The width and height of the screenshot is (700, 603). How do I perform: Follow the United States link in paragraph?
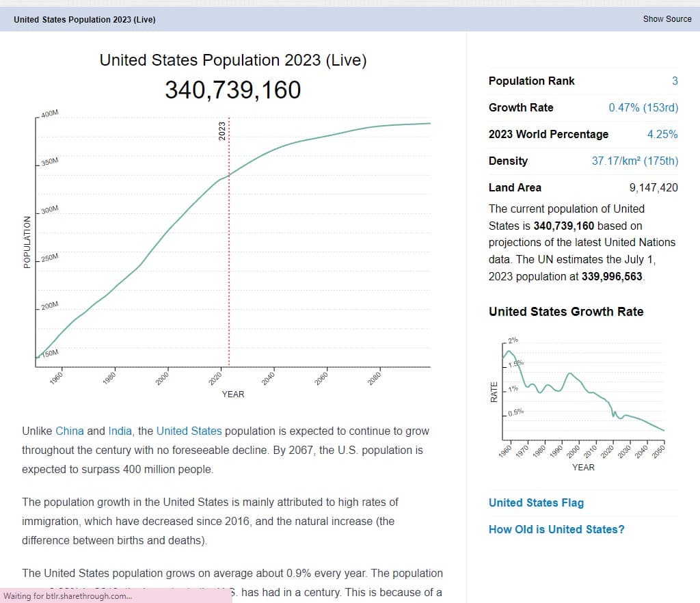click(x=189, y=431)
